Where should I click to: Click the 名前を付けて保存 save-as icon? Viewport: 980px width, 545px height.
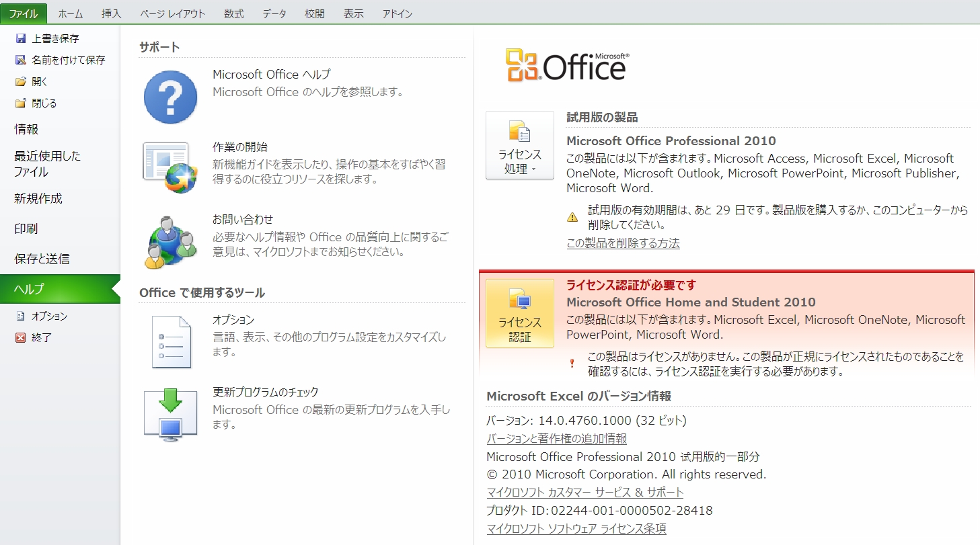tap(20, 59)
